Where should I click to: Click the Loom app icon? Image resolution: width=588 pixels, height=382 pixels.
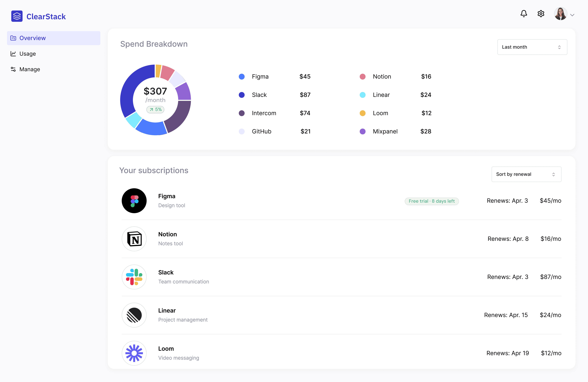tap(134, 353)
